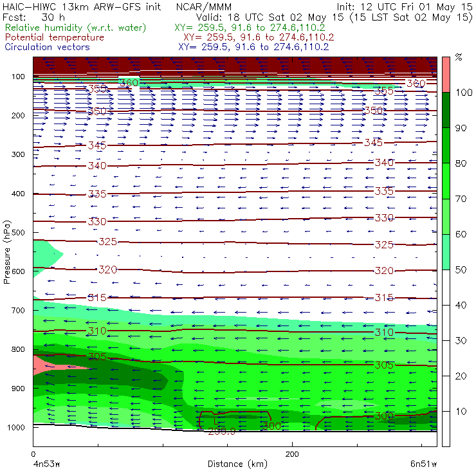Click the "Pressure (hPa)" vertical axis title

pos(7,252)
